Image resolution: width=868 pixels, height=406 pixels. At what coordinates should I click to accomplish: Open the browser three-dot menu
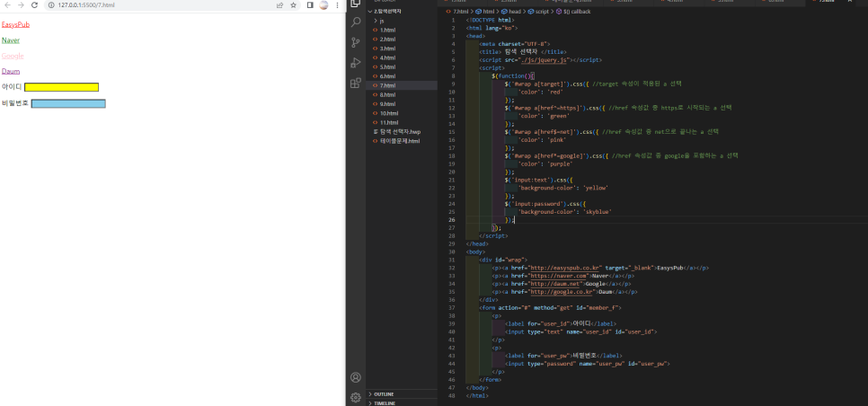pos(337,5)
